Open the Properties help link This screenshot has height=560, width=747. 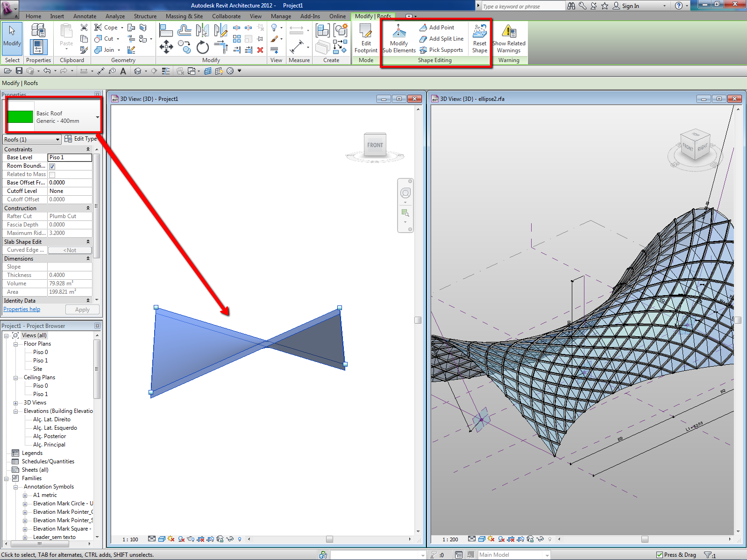22,309
